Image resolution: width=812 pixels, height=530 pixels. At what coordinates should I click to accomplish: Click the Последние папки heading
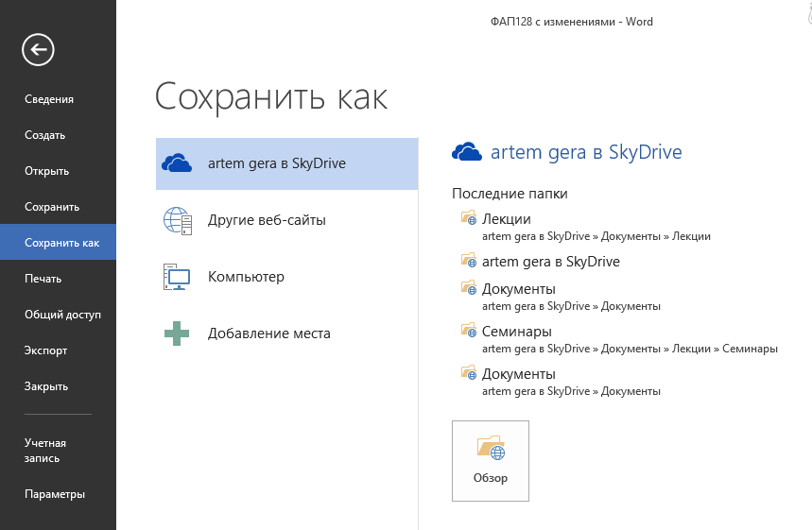(x=510, y=194)
